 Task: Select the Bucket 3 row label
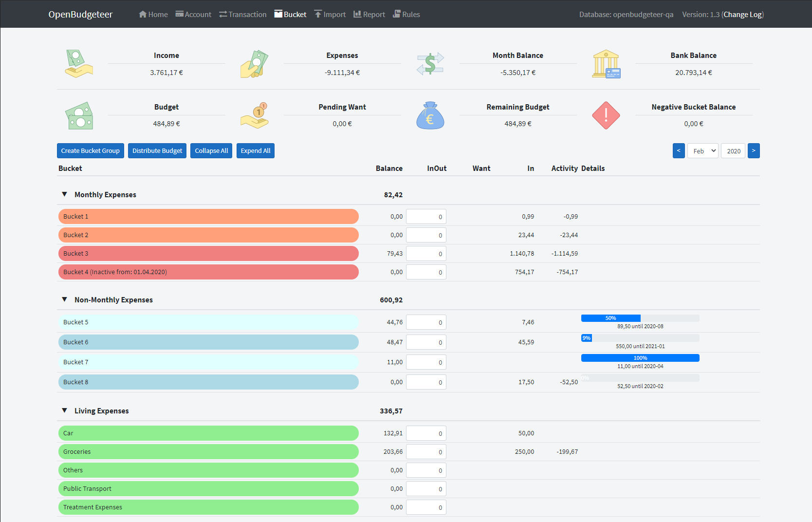pyautogui.click(x=208, y=254)
